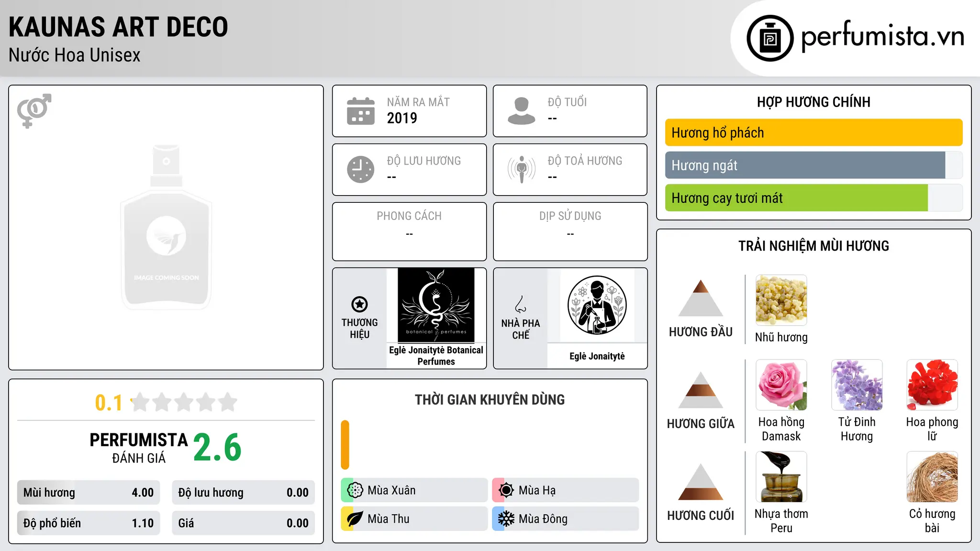Click the Nhựa thơm Peru note label

pos(781,521)
